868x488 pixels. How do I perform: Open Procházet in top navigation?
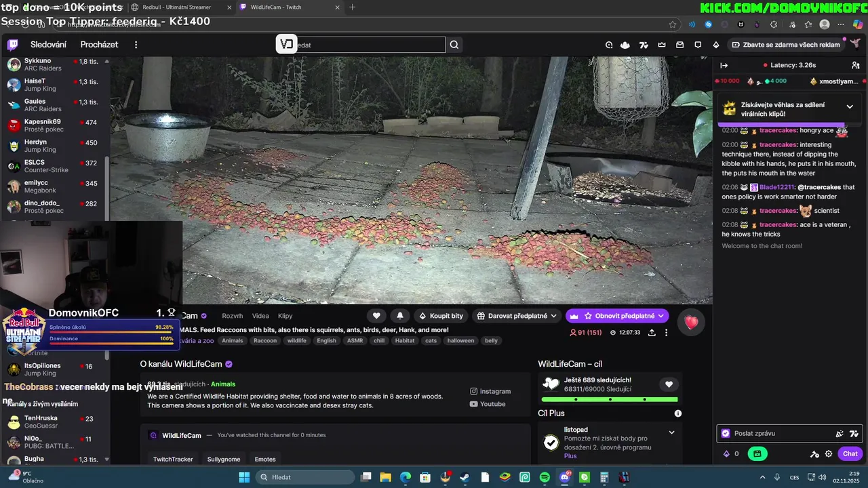coord(99,45)
